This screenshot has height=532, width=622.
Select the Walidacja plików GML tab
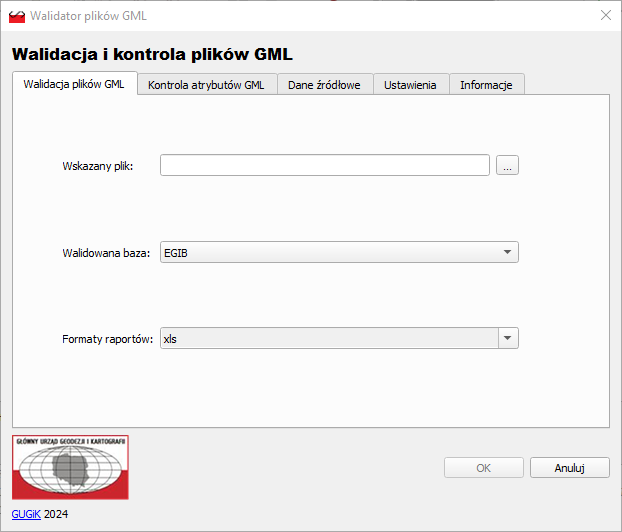(x=74, y=85)
